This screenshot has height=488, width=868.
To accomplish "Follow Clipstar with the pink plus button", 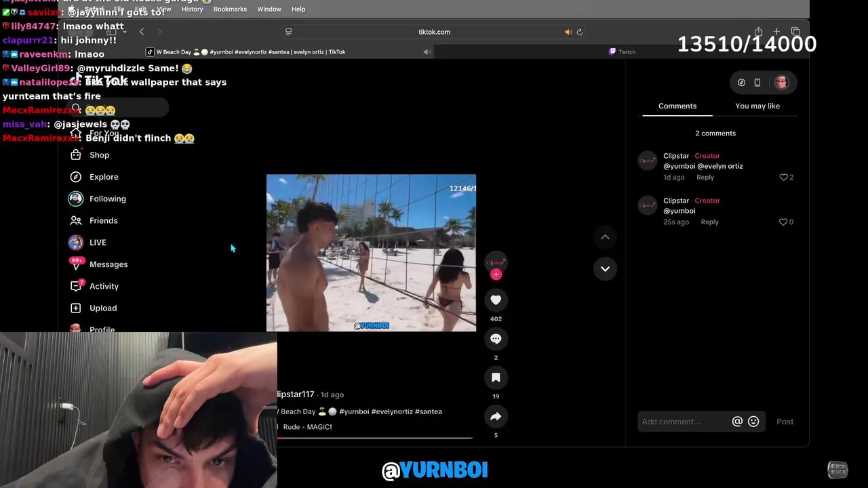I will [496, 274].
